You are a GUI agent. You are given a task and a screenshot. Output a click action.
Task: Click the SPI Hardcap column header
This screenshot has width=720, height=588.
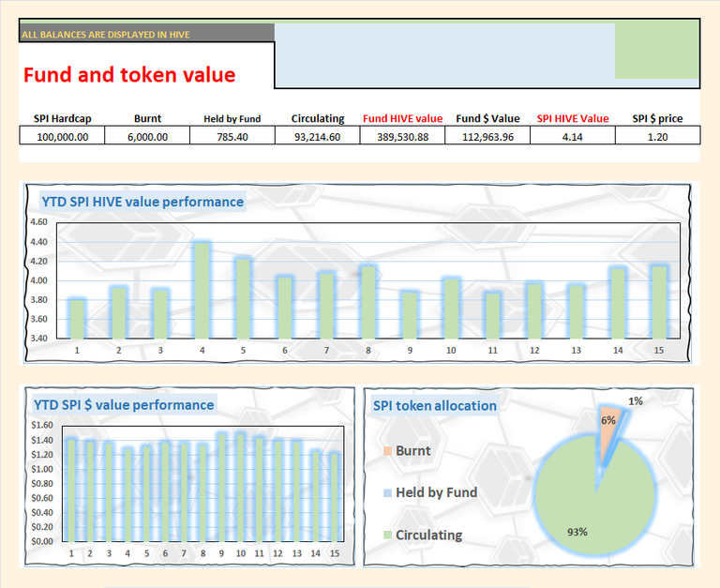[63, 118]
